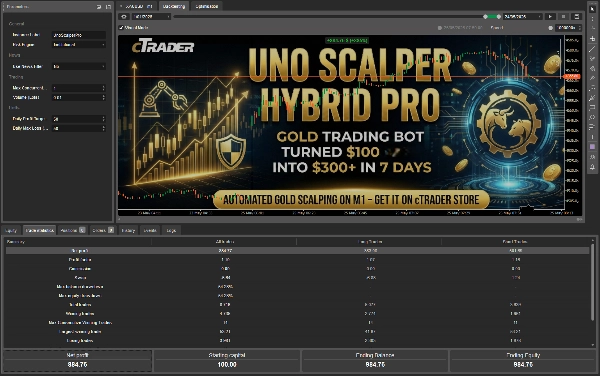Click first icon in Parameters panel header
Screen dimensions: 600x376
point(99,7)
